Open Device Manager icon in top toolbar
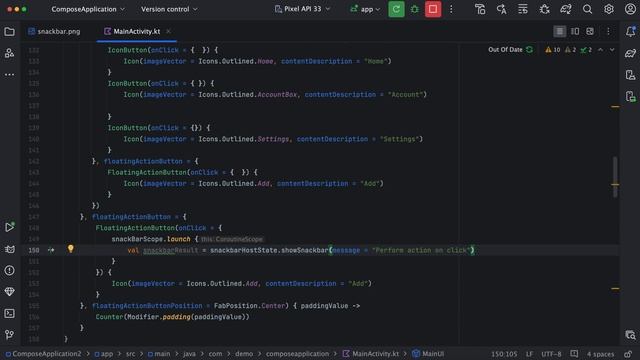The image size is (640, 360). (x=480, y=9)
